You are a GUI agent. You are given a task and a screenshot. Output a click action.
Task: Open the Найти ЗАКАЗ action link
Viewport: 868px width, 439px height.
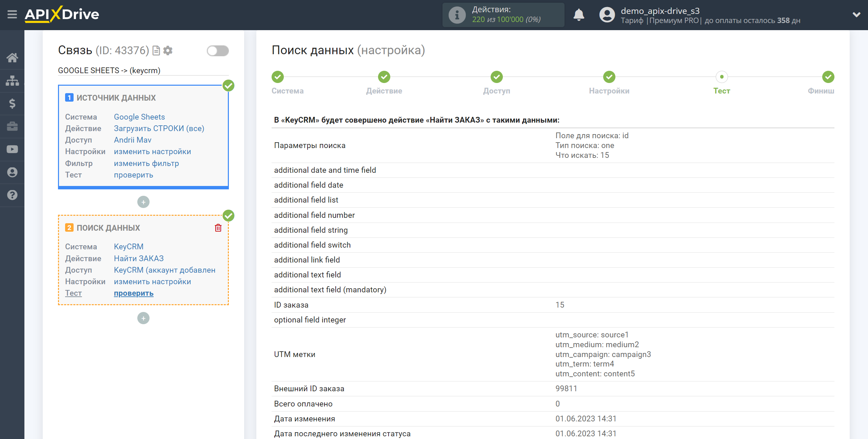(139, 258)
